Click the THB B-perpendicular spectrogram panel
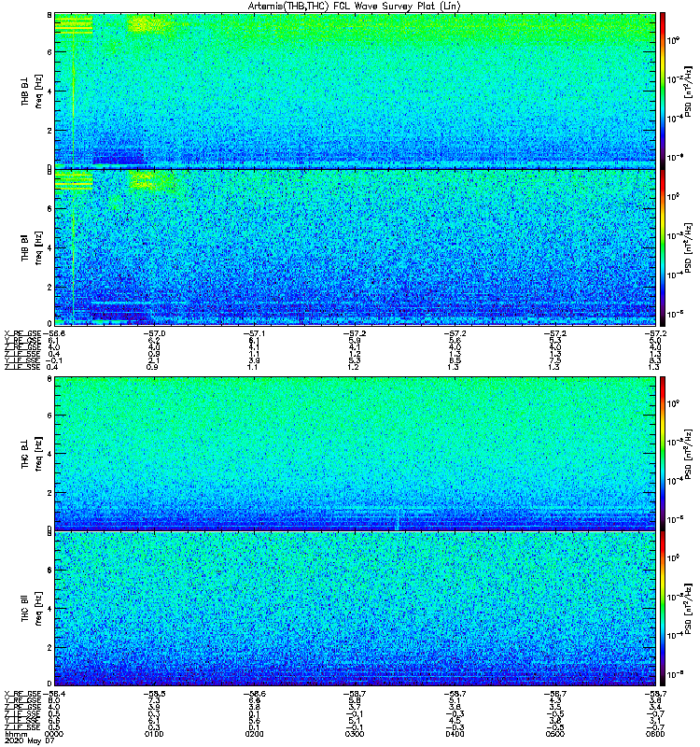 (x=356, y=91)
